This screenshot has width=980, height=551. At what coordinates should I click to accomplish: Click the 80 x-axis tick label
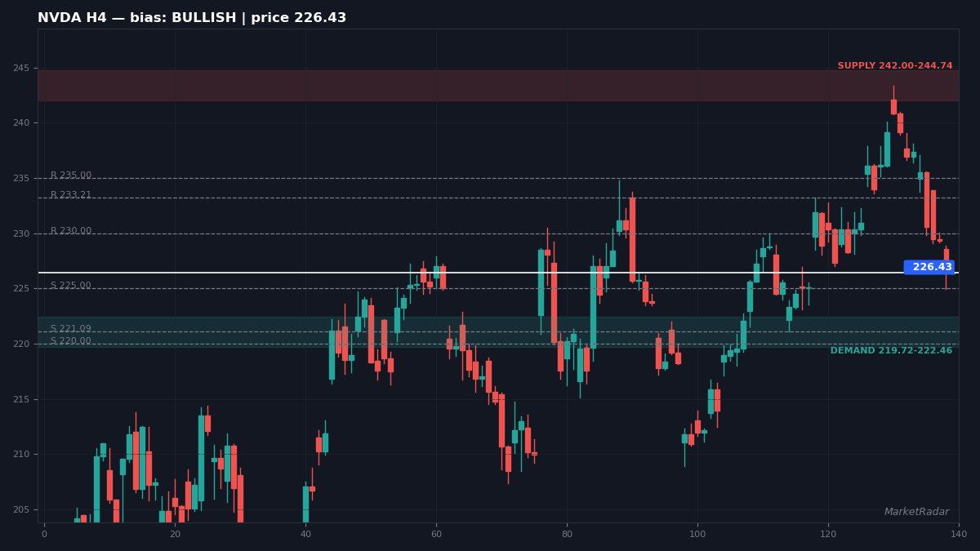[x=567, y=534]
